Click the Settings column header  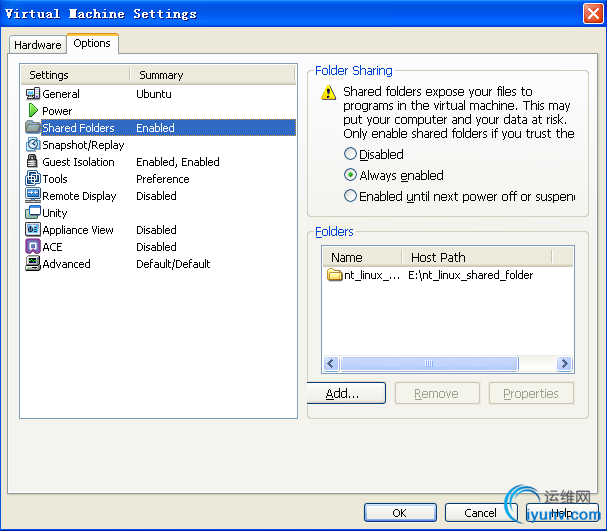[x=75, y=75]
